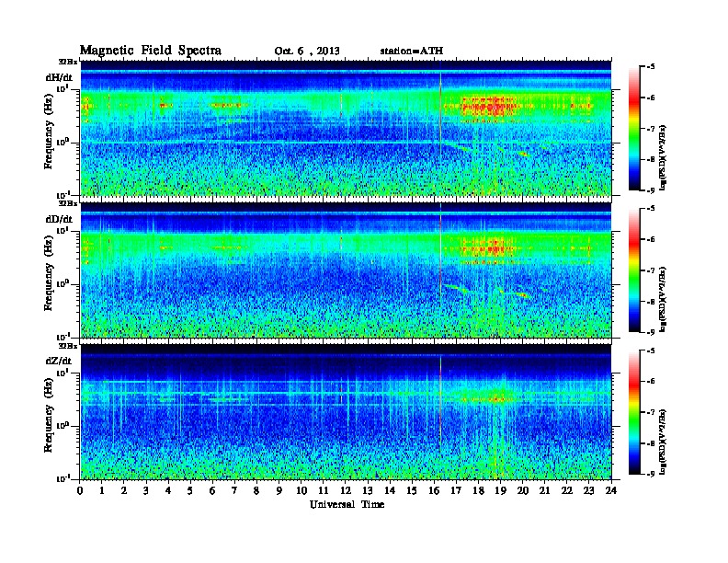Click the 32Hz label atop dD/dt panel
This screenshot has height=563, width=728.
coord(67,203)
